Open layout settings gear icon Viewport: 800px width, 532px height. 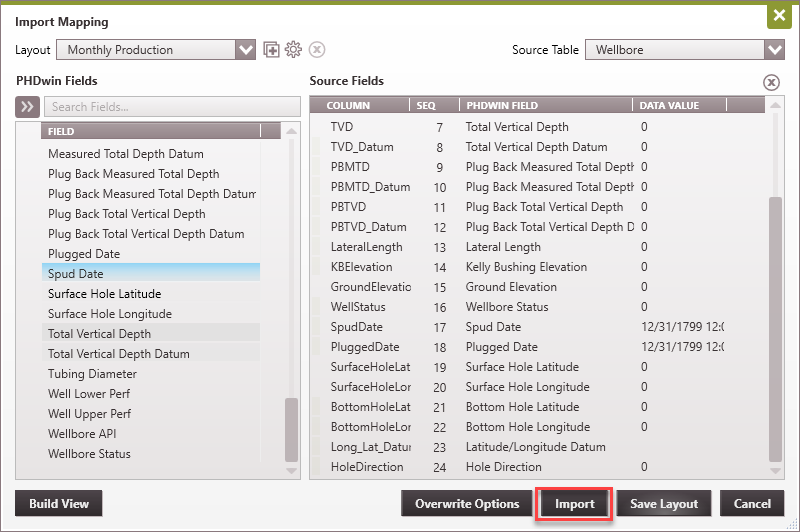293,49
